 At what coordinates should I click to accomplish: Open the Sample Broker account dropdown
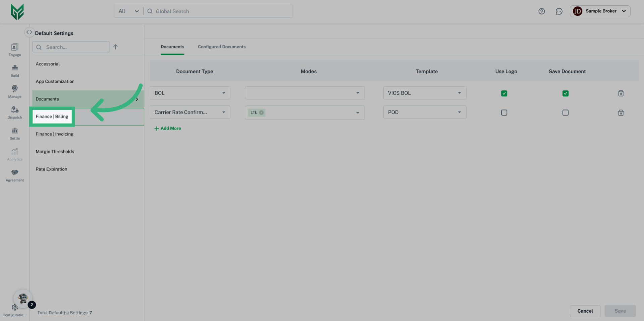click(x=600, y=11)
